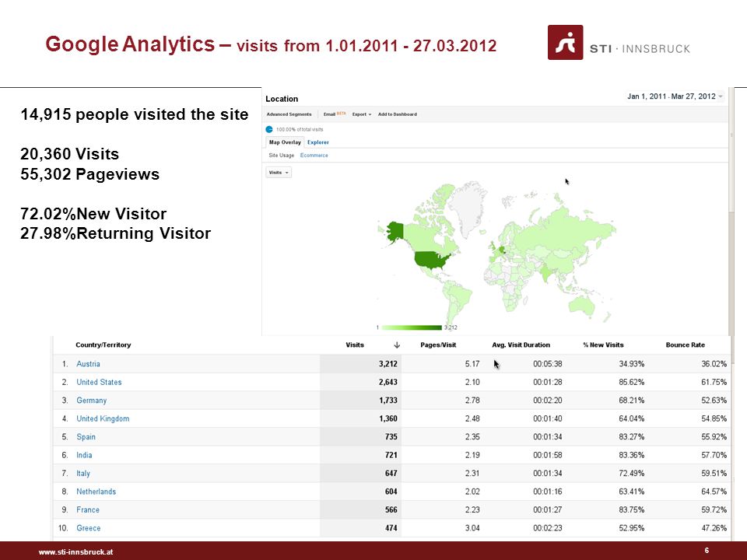Screen dimensions: 747x560
Task: Click the Visits column header
Action: pyautogui.click(x=355, y=345)
